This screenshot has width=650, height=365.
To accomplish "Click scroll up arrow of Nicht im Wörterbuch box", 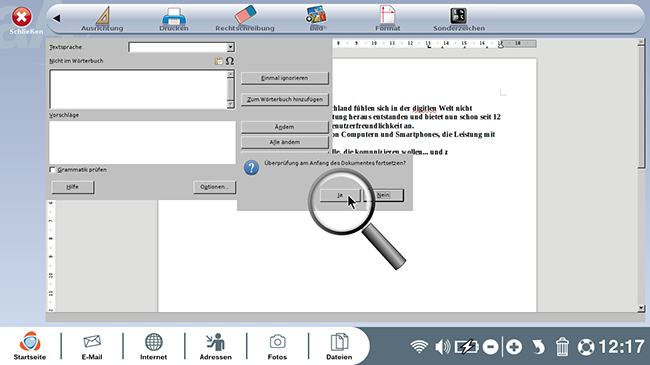I will pyautogui.click(x=231, y=74).
